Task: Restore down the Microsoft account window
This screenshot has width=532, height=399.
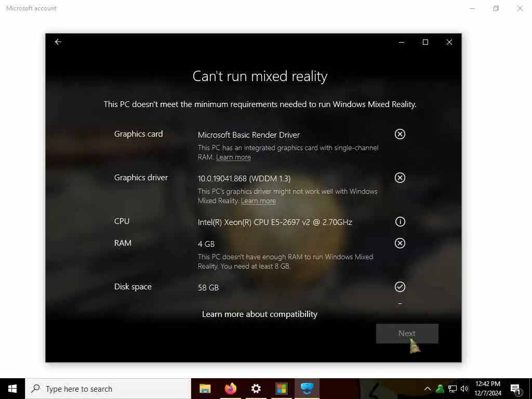Action: (x=496, y=8)
